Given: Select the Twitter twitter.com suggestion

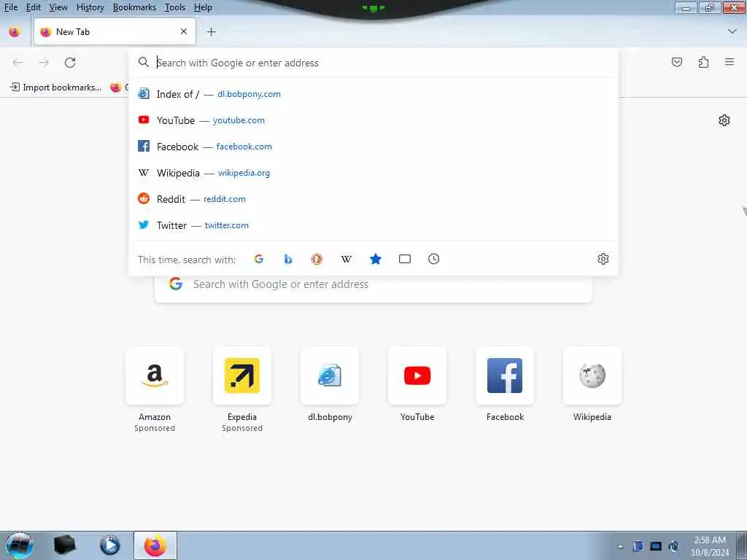Looking at the screenshot, I should (373, 225).
